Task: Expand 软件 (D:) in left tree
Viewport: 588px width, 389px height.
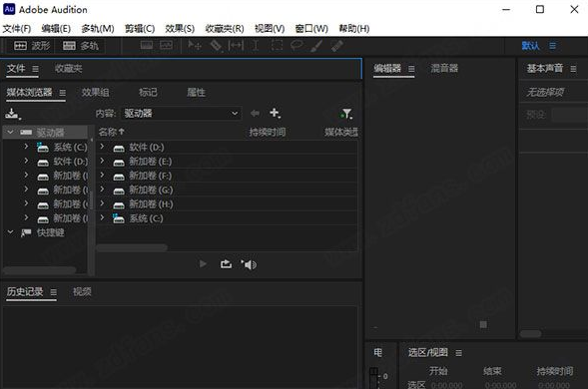Action: click(x=26, y=161)
